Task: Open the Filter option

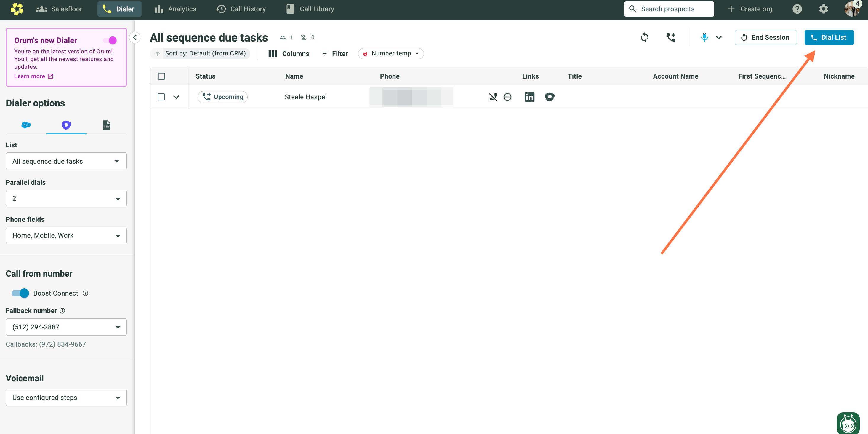Action: [x=334, y=54]
